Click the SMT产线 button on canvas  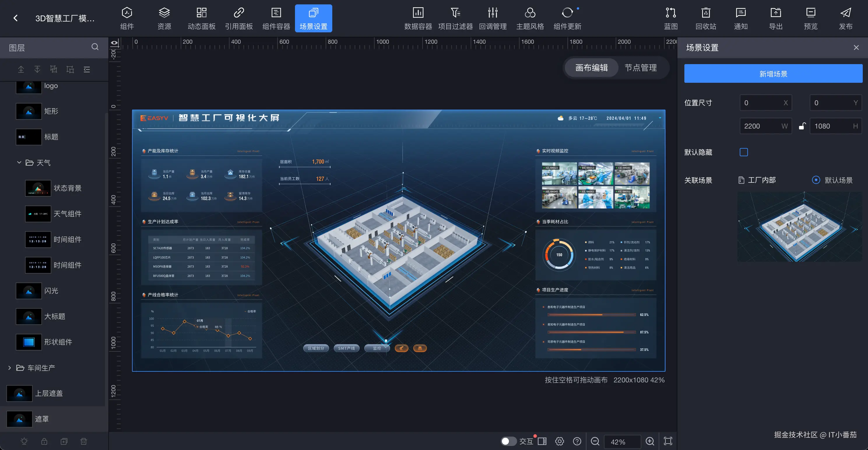(x=346, y=348)
